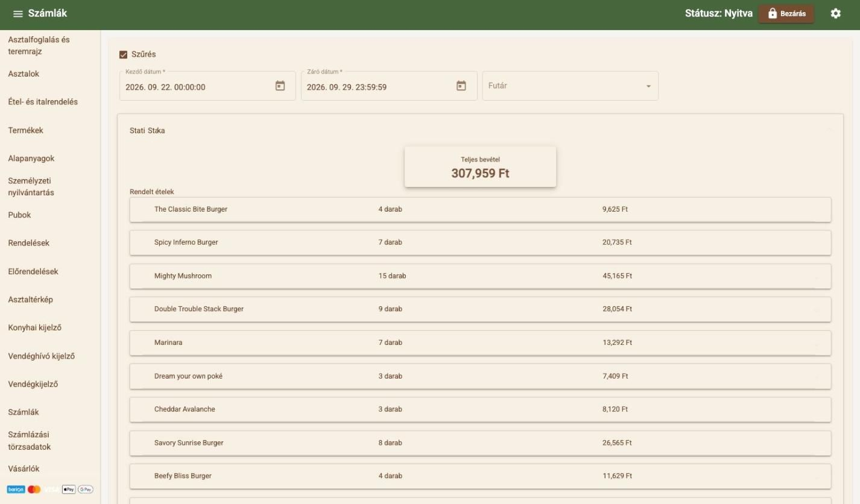Open settings via the gear icon
Viewport: 860px width, 504px height.
click(835, 13)
